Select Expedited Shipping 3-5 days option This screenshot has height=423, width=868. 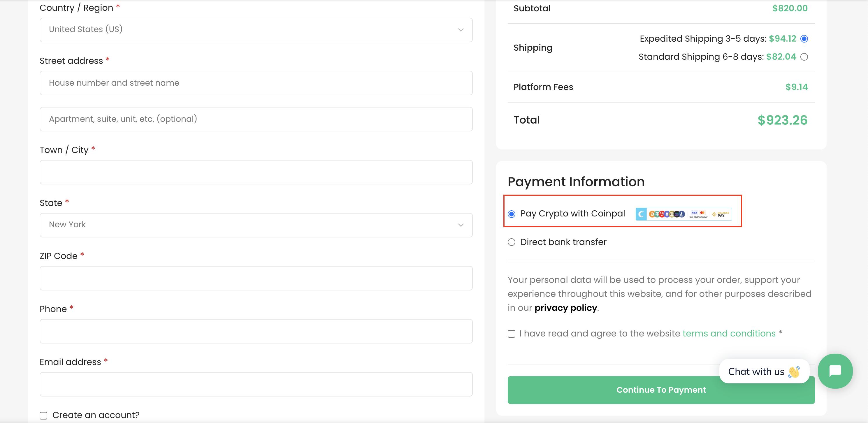[x=804, y=39]
